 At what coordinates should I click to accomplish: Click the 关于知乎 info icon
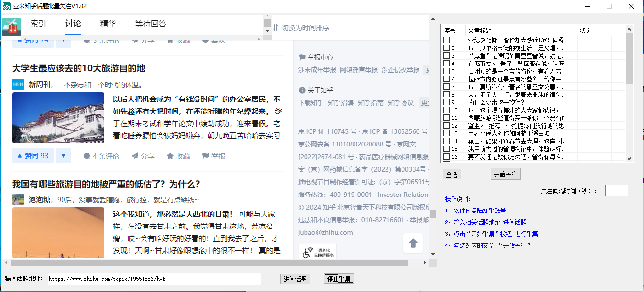pyautogui.click(x=302, y=90)
